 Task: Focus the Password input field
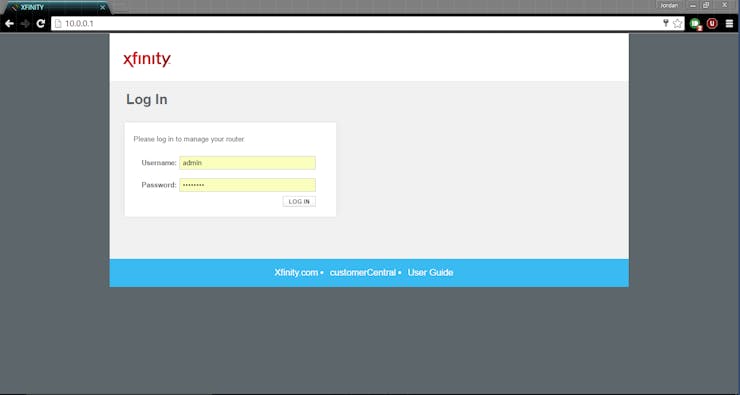[247, 185]
